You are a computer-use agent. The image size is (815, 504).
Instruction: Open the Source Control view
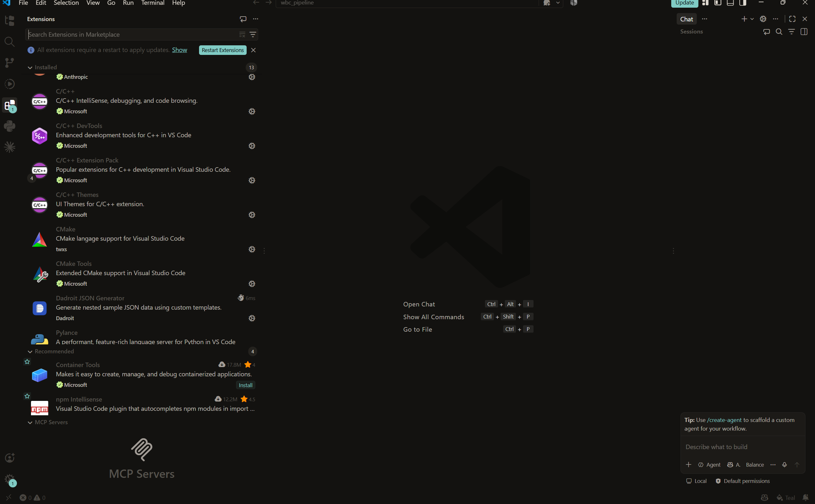[x=10, y=63]
